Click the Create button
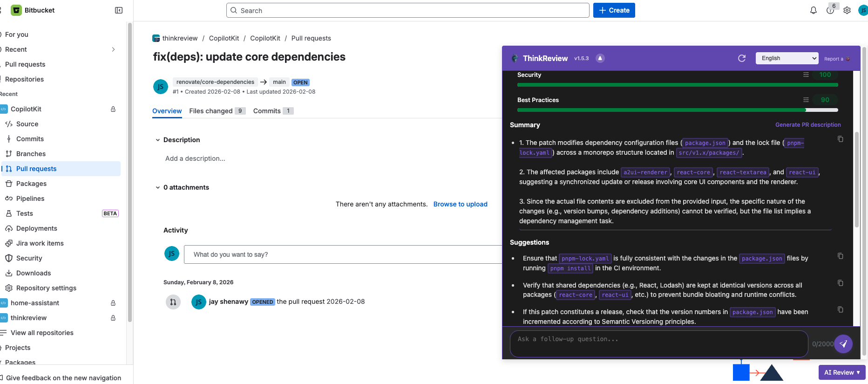The height and width of the screenshot is (384, 868). [614, 10]
